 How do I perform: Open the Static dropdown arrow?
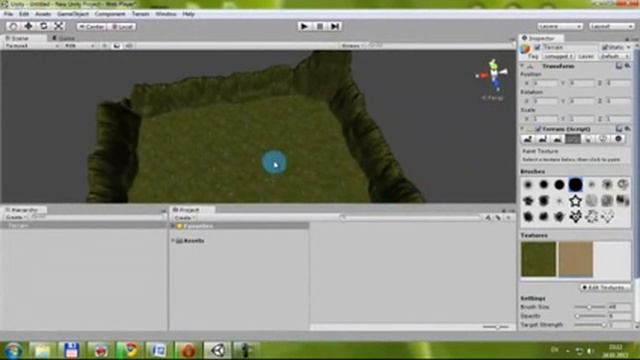(629, 47)
